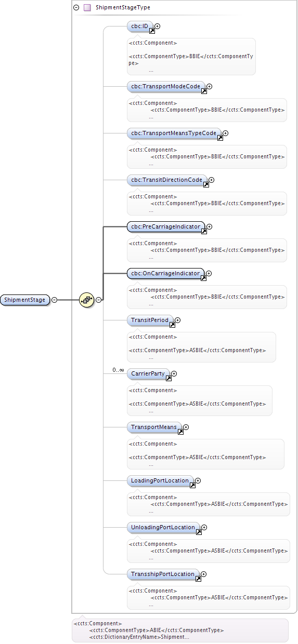Open the TransshipPortLocation annotation box

pos(208,598)
